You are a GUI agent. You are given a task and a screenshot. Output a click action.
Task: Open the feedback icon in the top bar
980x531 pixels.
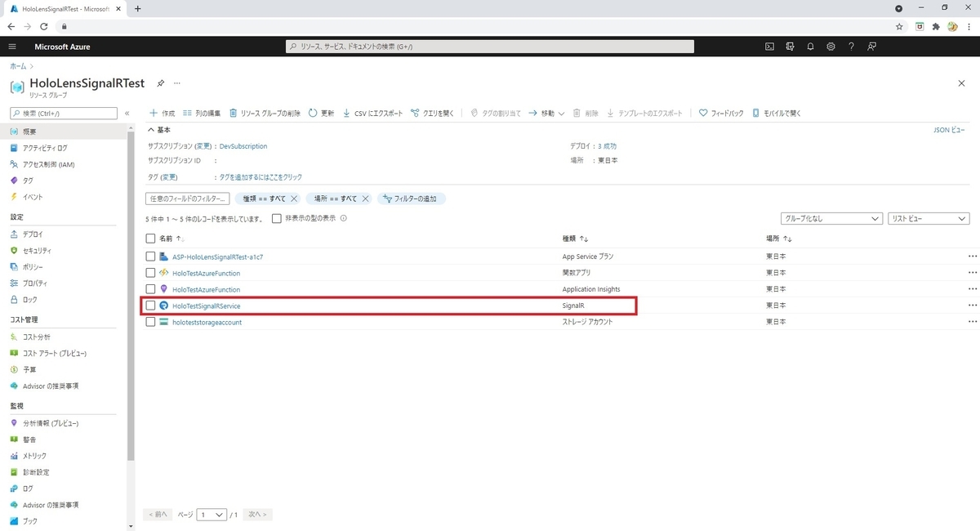pos(872,47)
